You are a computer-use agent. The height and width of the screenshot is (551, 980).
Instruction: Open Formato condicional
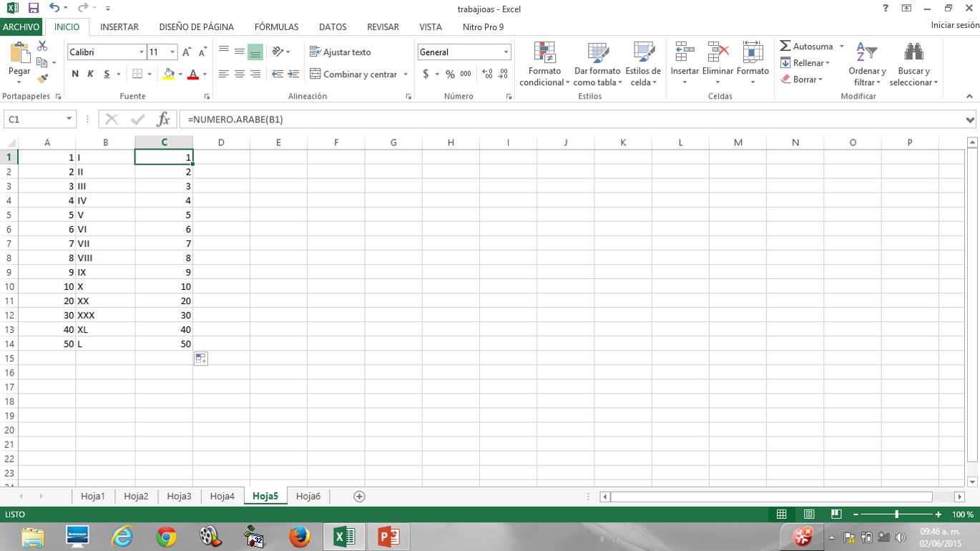[x=544, y=63]
